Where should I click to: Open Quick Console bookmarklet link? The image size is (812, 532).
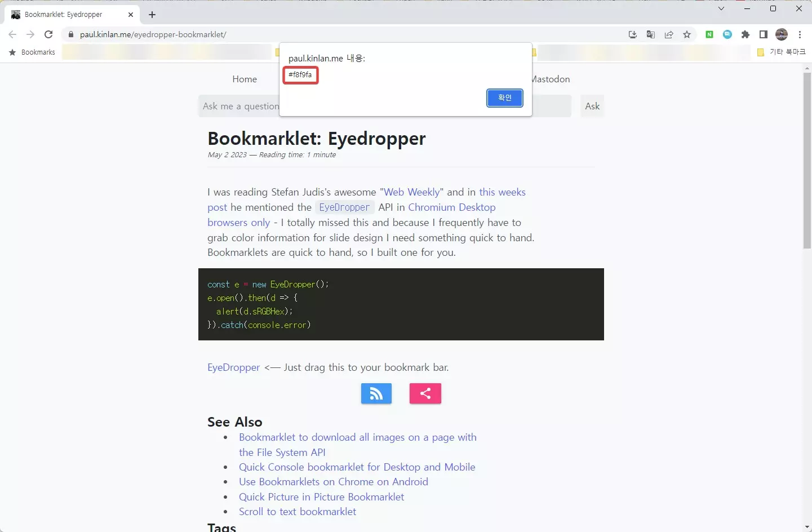coord(357,467)
